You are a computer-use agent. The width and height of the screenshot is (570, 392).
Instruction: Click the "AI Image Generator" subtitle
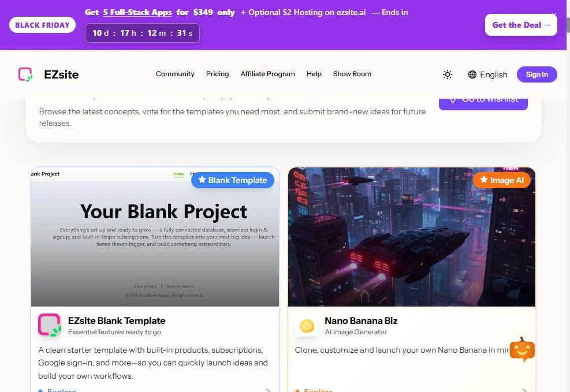pyautogui.click(x=356, y=332)
